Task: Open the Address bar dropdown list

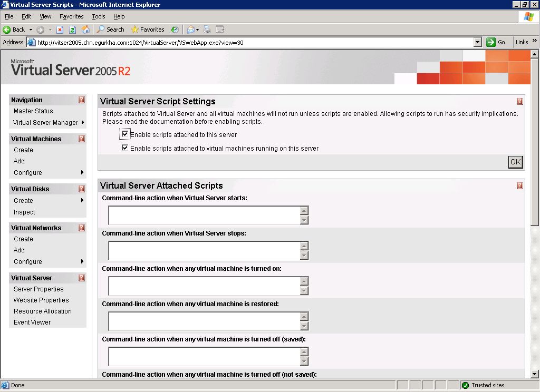Action: click(x=477, y=42)
